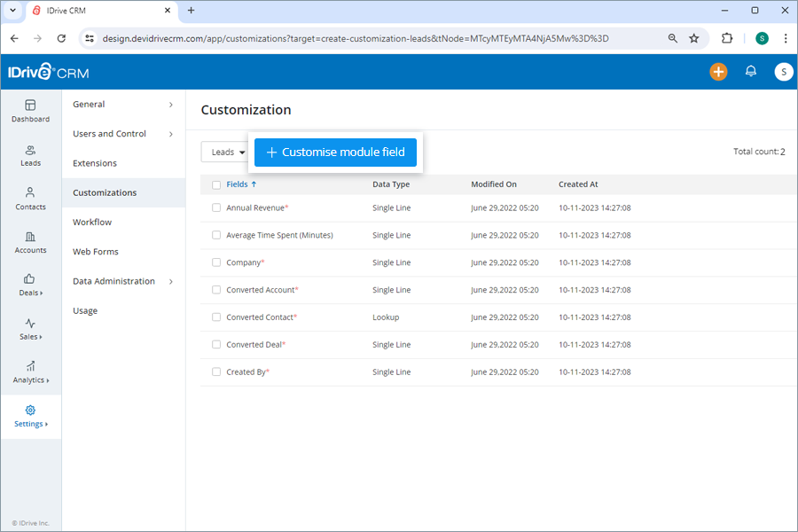Open the Dashboard from the sidebar

(30, 111)
